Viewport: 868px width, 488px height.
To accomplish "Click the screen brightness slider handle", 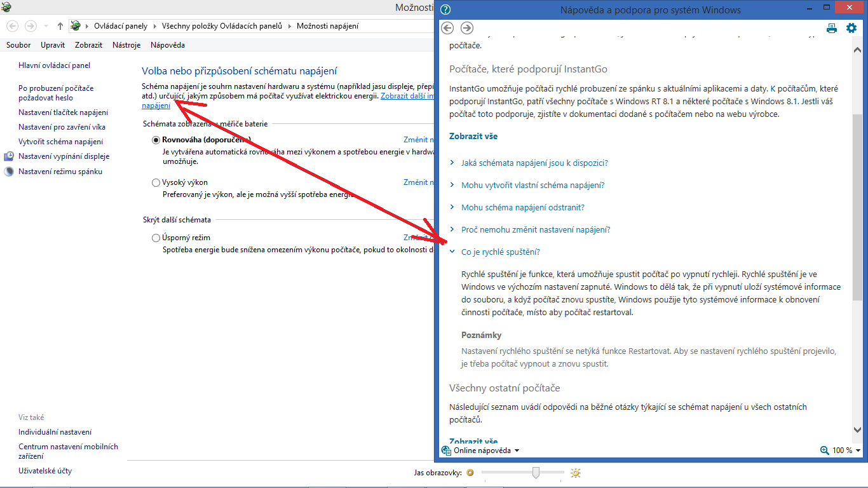I will [536, 472].
